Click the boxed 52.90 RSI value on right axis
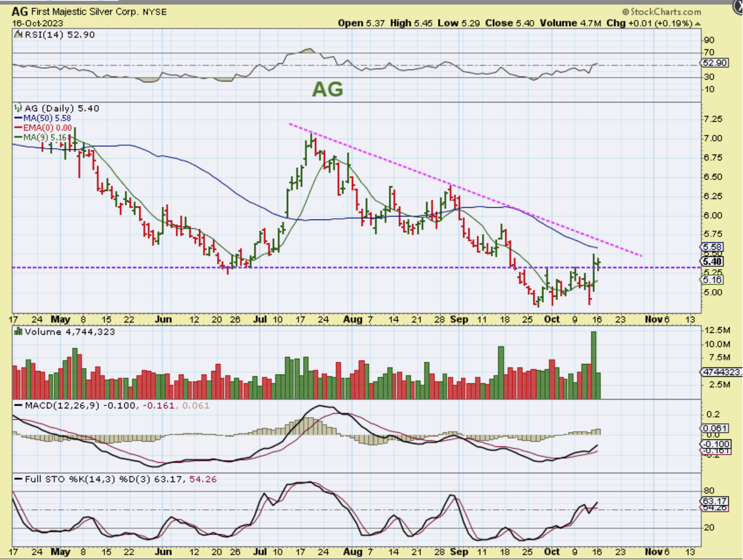 coord(715,63)
